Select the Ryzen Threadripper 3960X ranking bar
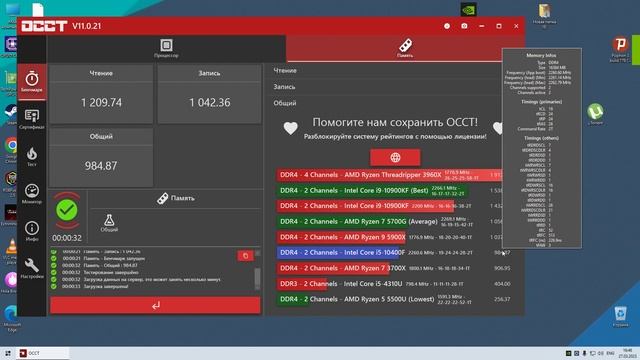 [390, 175]
